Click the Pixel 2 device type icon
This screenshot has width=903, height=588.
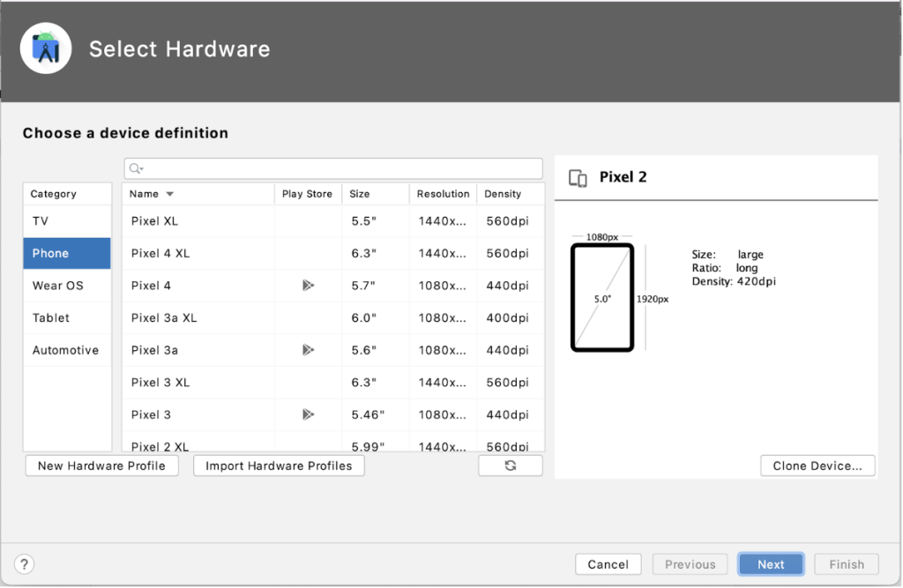[x=578, y=178]
